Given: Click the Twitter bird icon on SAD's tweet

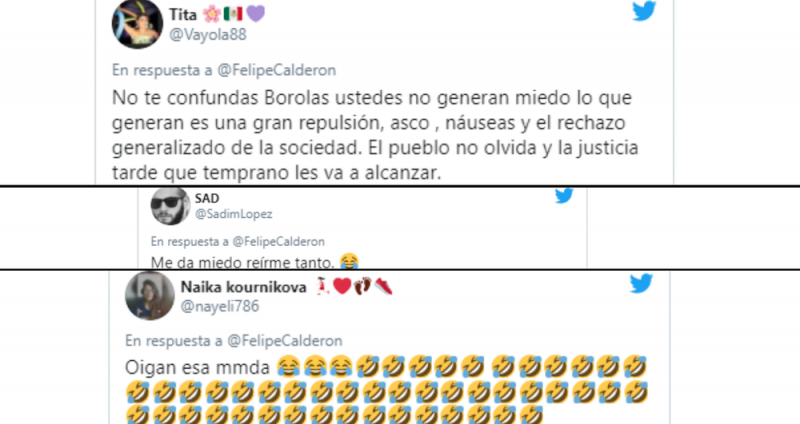Looking at the screenshot, I should 564,195.
